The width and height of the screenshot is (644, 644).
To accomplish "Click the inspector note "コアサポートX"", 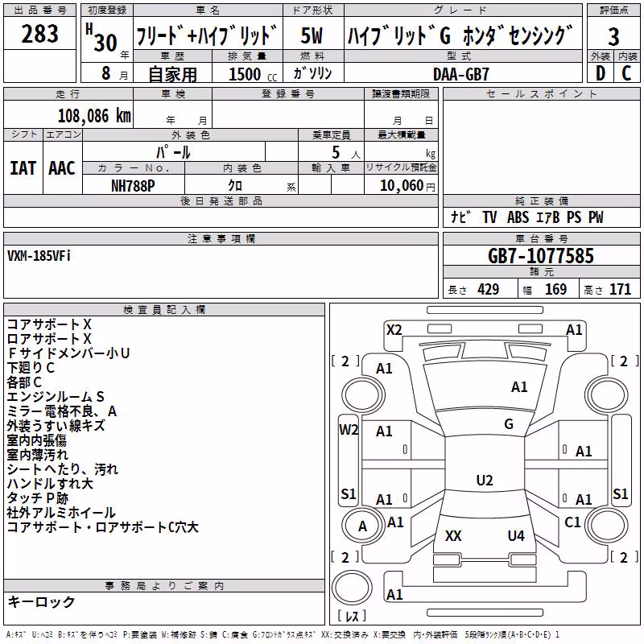I will coord(49,324).
